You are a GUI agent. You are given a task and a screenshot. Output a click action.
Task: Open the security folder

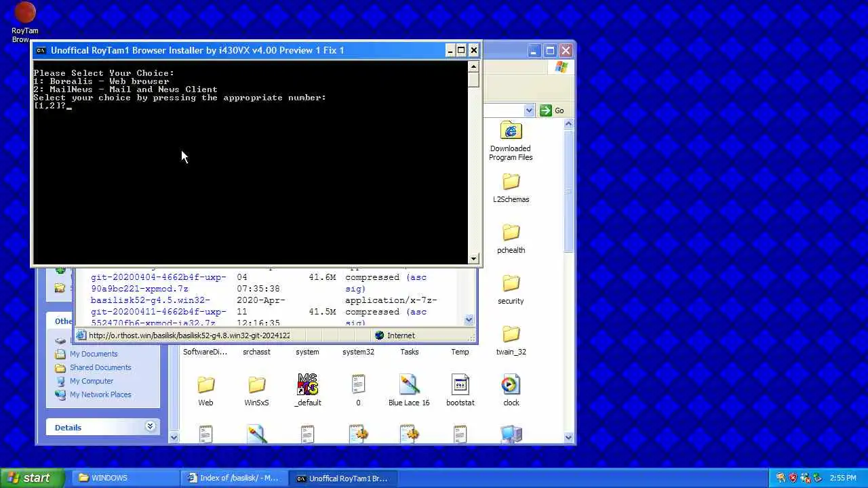click(511, 289)
